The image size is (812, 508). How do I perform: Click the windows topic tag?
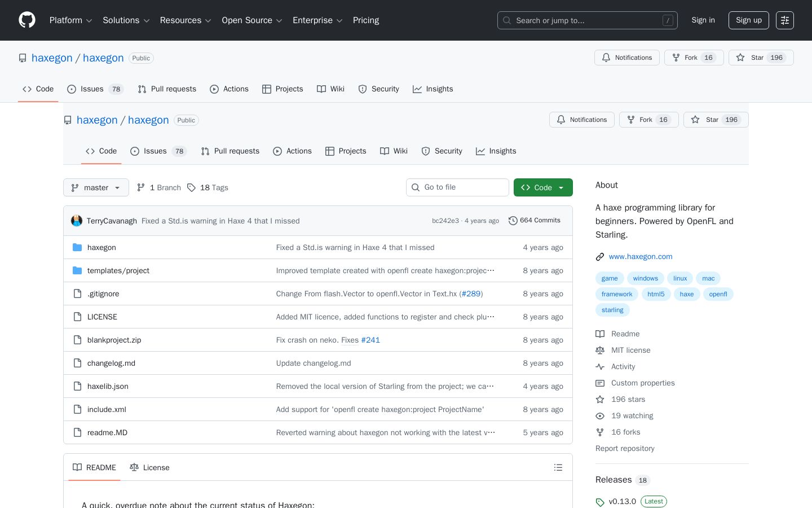646,278
